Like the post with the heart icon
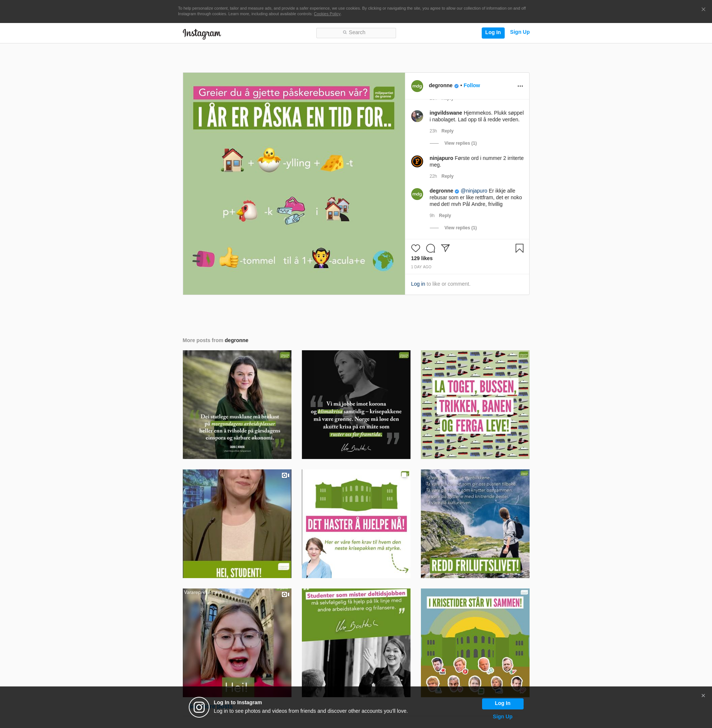Viewport: 712px width, 728px height. (415, 248)
